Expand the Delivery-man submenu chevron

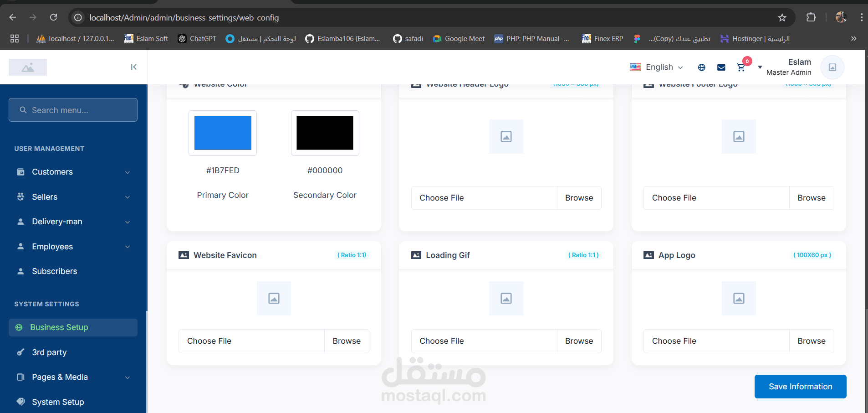coord(128,222)
